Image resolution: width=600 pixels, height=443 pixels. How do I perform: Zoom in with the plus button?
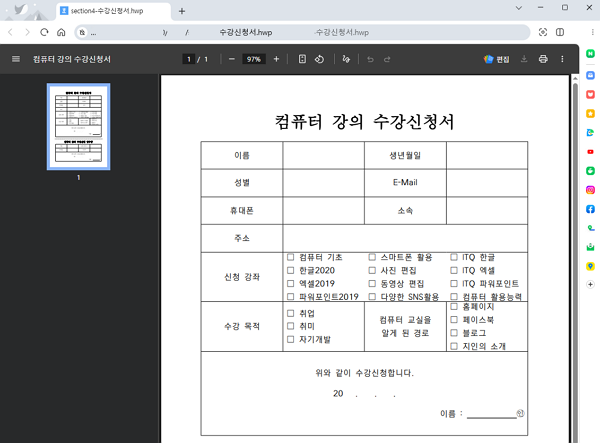click(276, 59)
